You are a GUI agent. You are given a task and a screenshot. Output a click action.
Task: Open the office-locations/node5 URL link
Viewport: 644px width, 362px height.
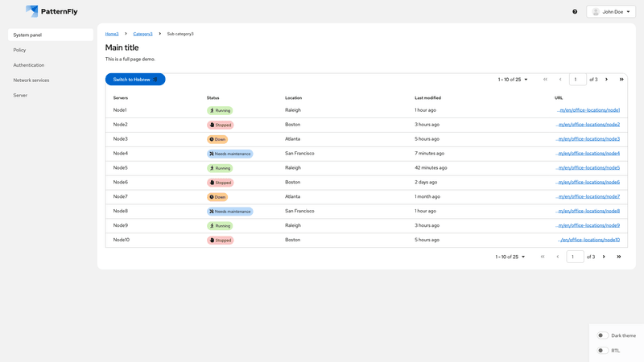pyautogui.click(x=588, y=167)
